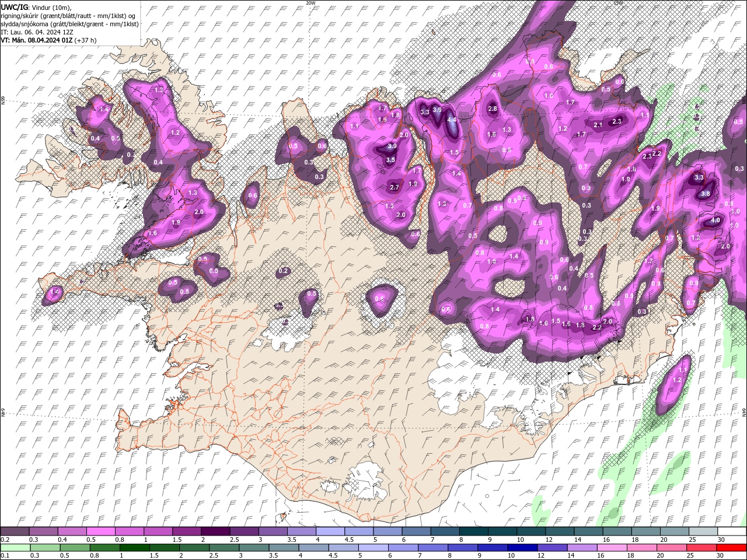Click the 20W longitude label at top edge
Viewport: 747px width, 560px height.
coord(310,3)
